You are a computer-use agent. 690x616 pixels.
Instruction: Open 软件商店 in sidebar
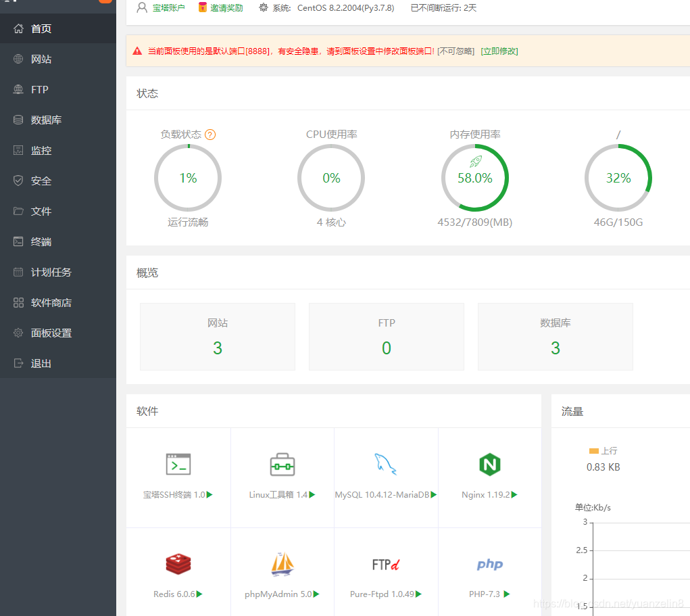(58, 302)
